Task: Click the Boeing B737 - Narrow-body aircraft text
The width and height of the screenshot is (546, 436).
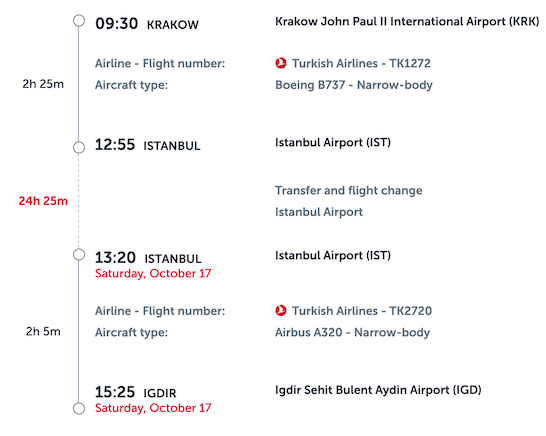Action: point(354,85)
